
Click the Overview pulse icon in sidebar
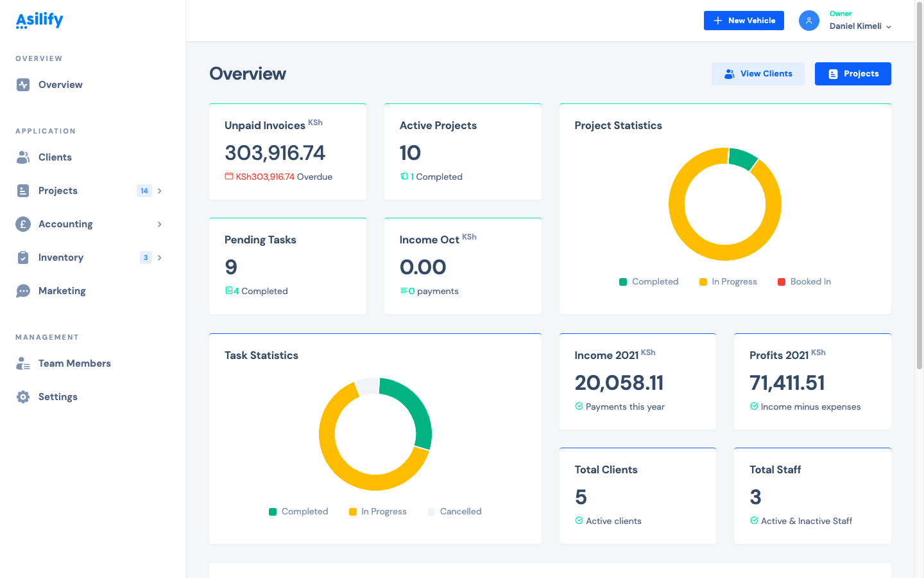[x=23, y=85]
